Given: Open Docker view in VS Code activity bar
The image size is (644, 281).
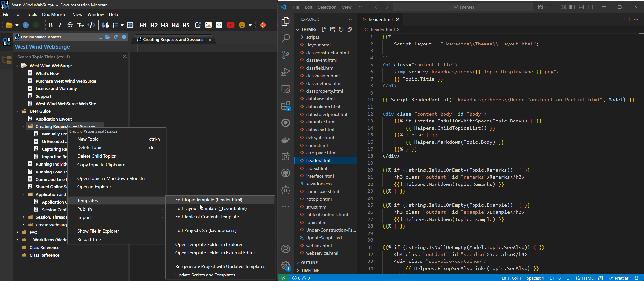Looking at the screenshot, I should (x=286, y=140).
